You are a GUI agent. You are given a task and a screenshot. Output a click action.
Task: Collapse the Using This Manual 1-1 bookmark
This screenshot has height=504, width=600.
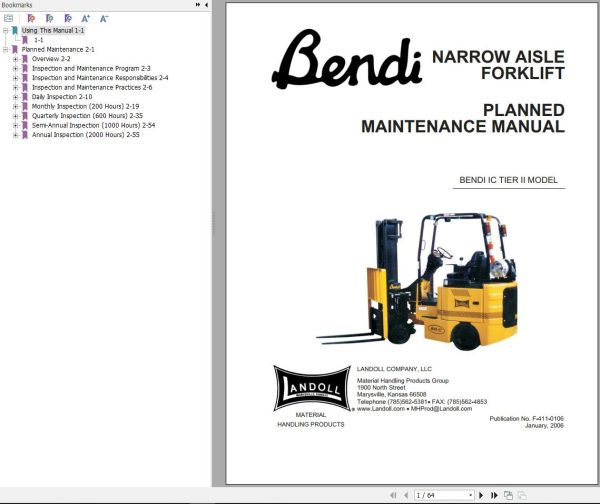click(5, 30)
